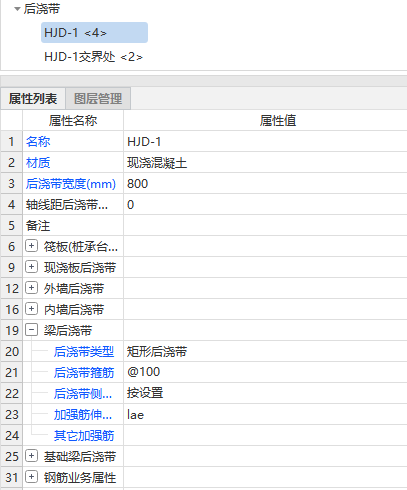
Task: Select the 加强筋伸... property name
Action: [83, 415]
